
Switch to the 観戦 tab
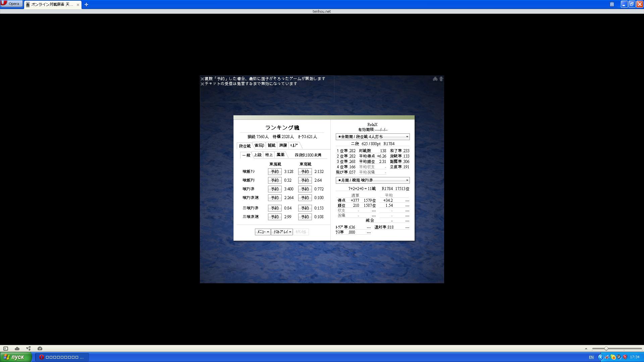click(x=271, y=145)
